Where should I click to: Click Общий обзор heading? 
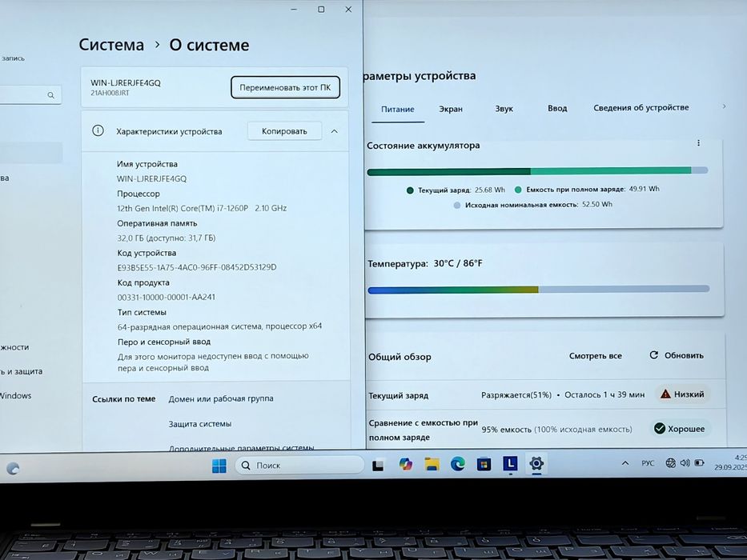pyautogui.click(x=400, y=357)
